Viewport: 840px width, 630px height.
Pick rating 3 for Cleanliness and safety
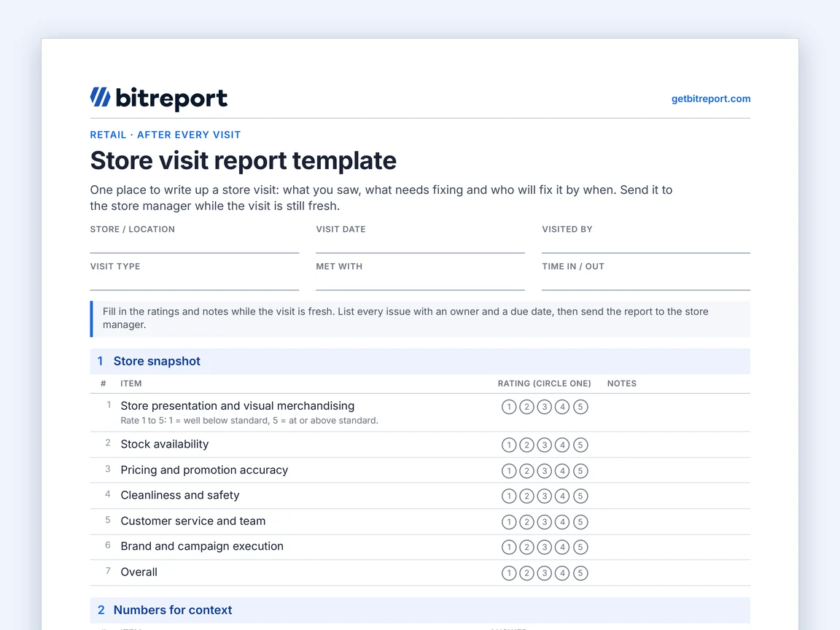coord(544,496)
